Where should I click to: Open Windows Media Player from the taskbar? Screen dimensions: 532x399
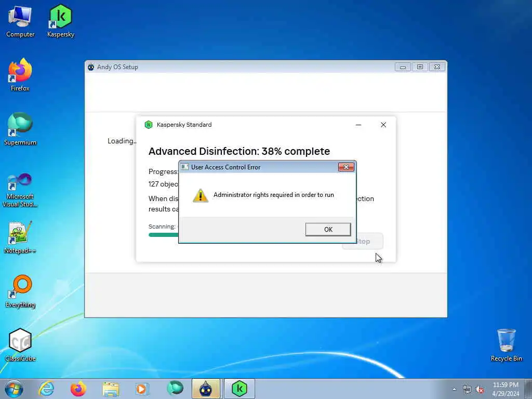pos(142,389)
